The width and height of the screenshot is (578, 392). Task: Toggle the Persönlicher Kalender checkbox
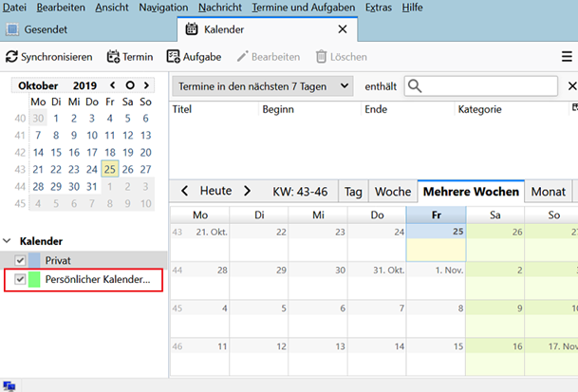coord(21,279)
